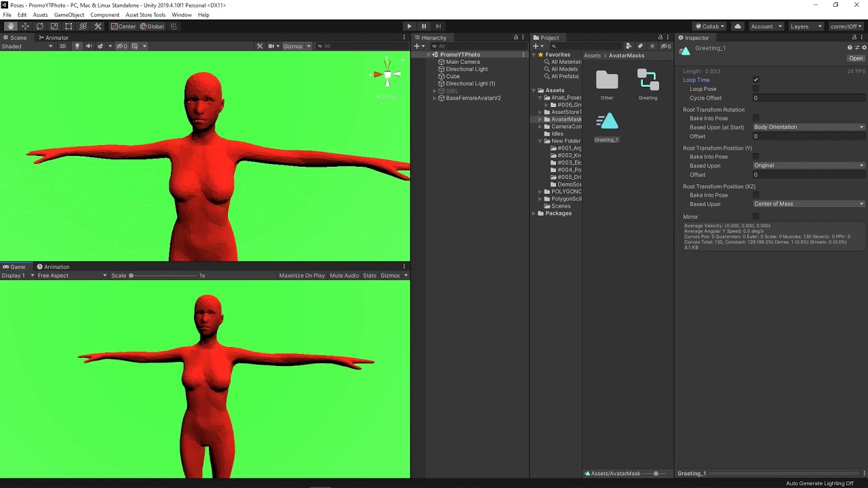Open the Layers dropdown
The height and width of the screenshot is (488, 868).
pos(806,26)
